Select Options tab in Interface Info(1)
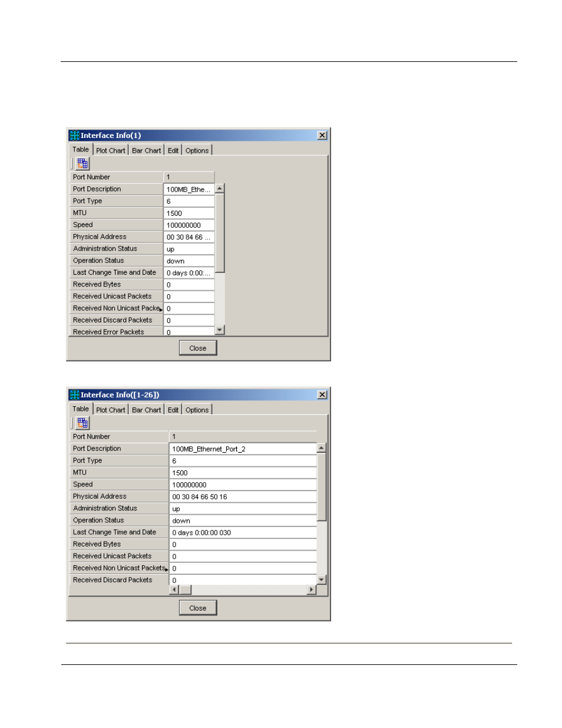The height and width of the screenshot is (728, 562). [197, 150]
